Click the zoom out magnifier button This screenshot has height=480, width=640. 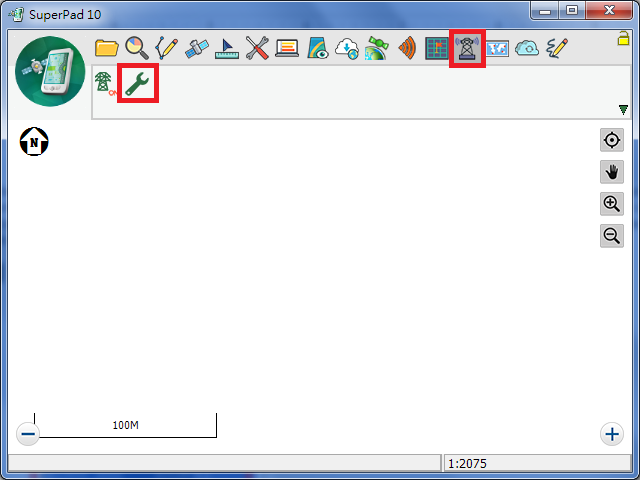tap(612, 236)
